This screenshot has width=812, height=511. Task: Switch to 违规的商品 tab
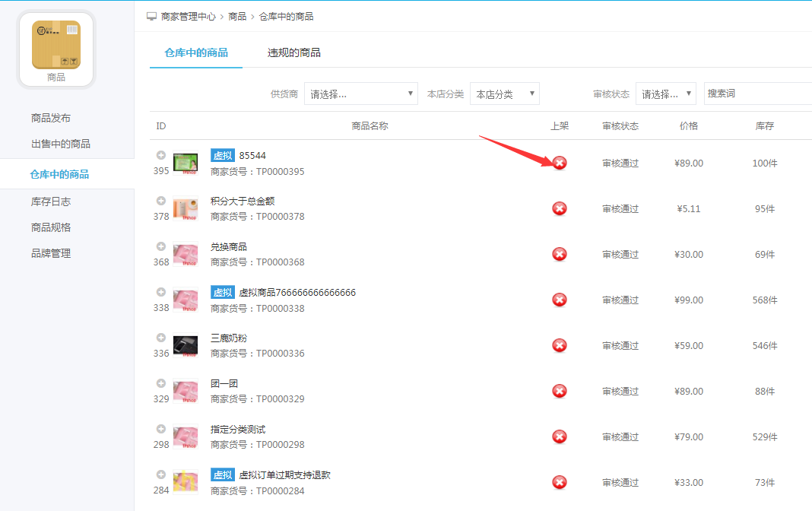(293, 52)
